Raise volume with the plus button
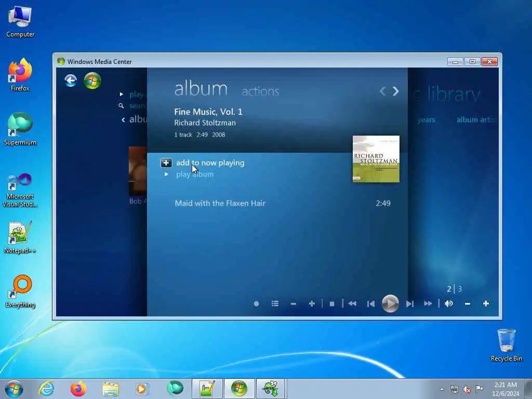Viewport: 532px width, 399px height. pyautogui.click(x=486, y=303)
